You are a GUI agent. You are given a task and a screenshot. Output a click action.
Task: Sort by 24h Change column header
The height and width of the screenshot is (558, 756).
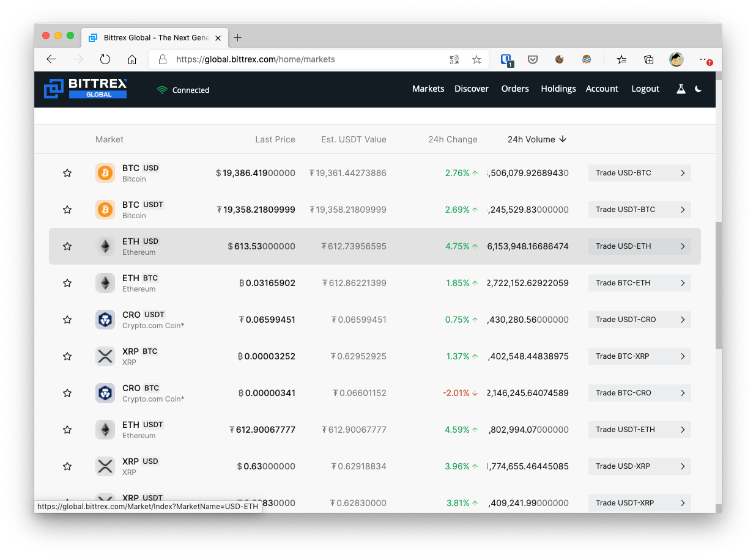coord(453,139)
